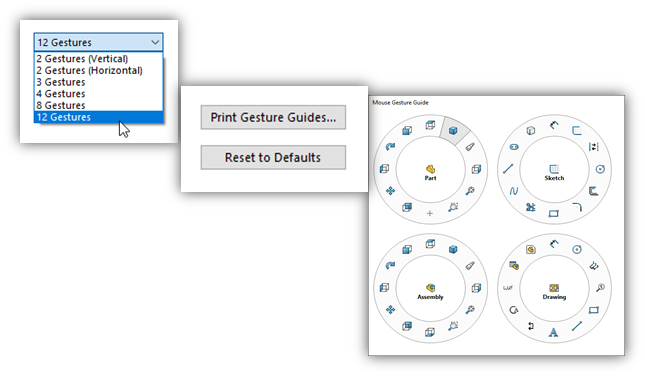
Task: Pick the highlighted 12 Gestures list entry
Action: pos(98,117)
